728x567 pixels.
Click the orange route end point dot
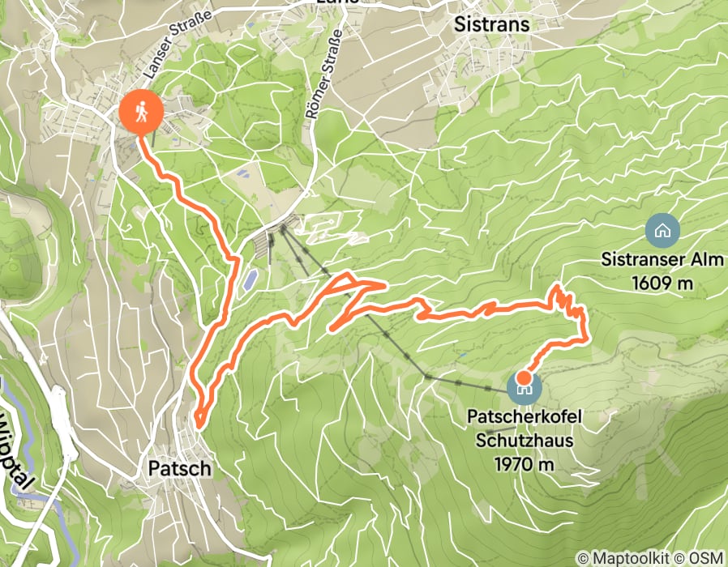524,377
